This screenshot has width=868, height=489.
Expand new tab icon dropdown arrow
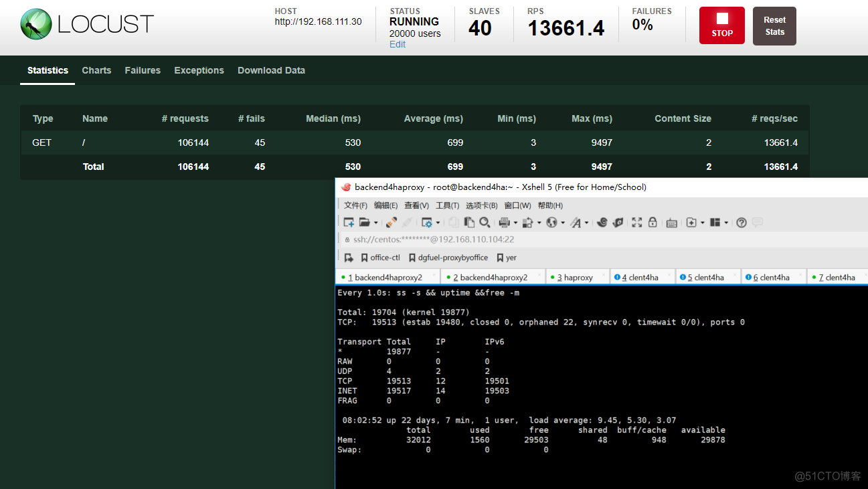[x=703, y=223]
